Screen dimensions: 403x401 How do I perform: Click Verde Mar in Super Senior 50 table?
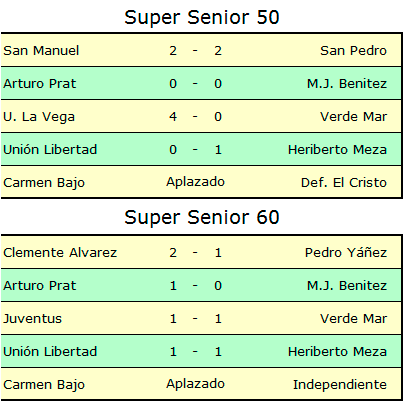[x=353, y=117]
